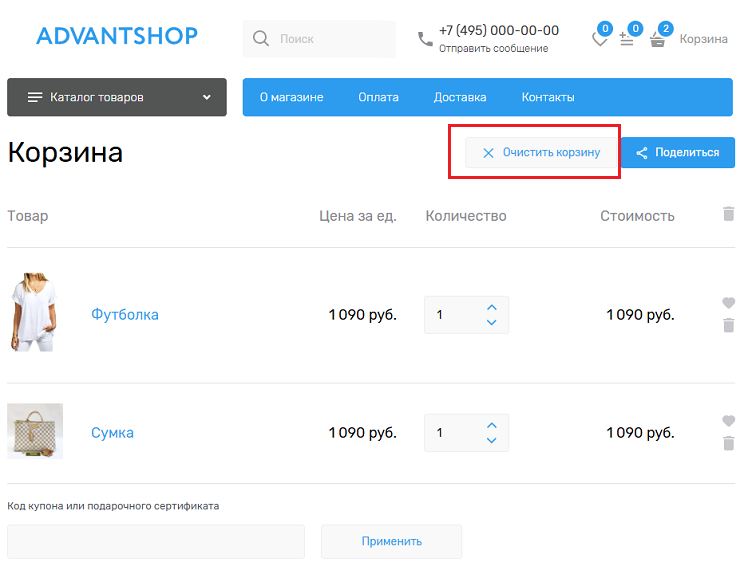Increase Футболка quantity with up arrow
740x570 pixels.
click(x=491, y=307)
